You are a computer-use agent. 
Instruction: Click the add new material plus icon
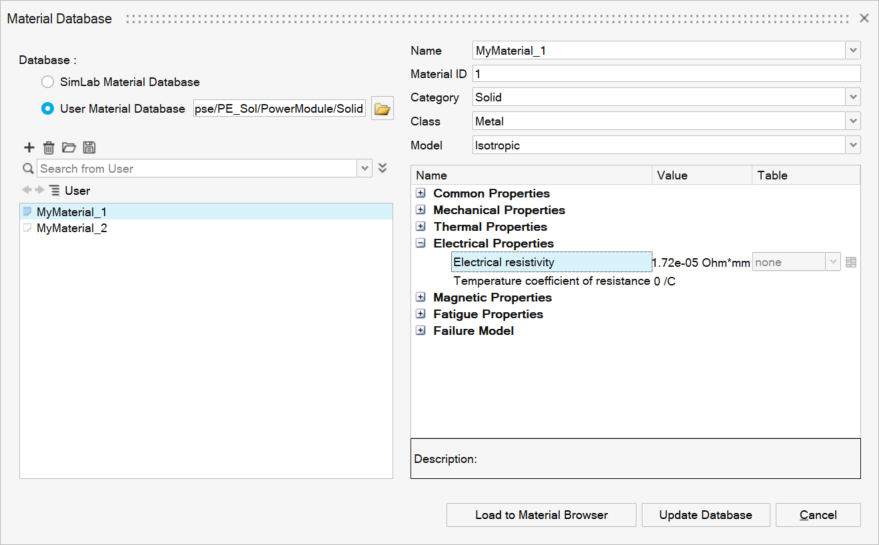click(x=29, y=147)
